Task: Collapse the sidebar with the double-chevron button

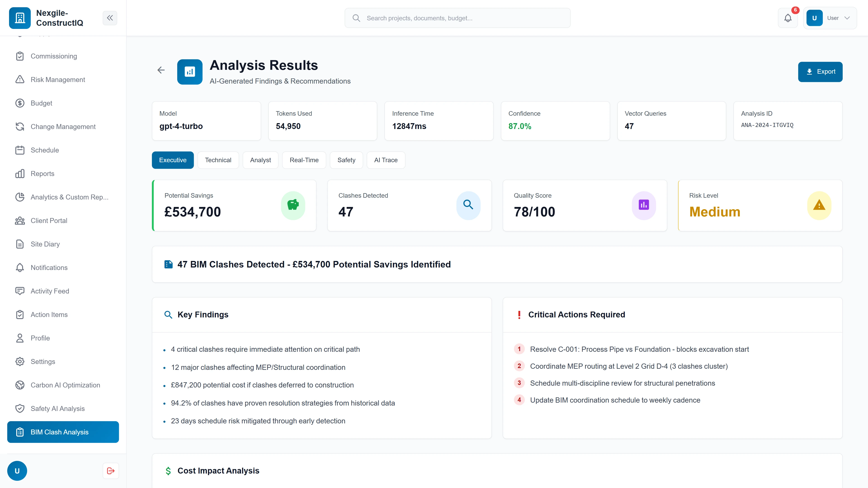Action: [x=110, y=18]
